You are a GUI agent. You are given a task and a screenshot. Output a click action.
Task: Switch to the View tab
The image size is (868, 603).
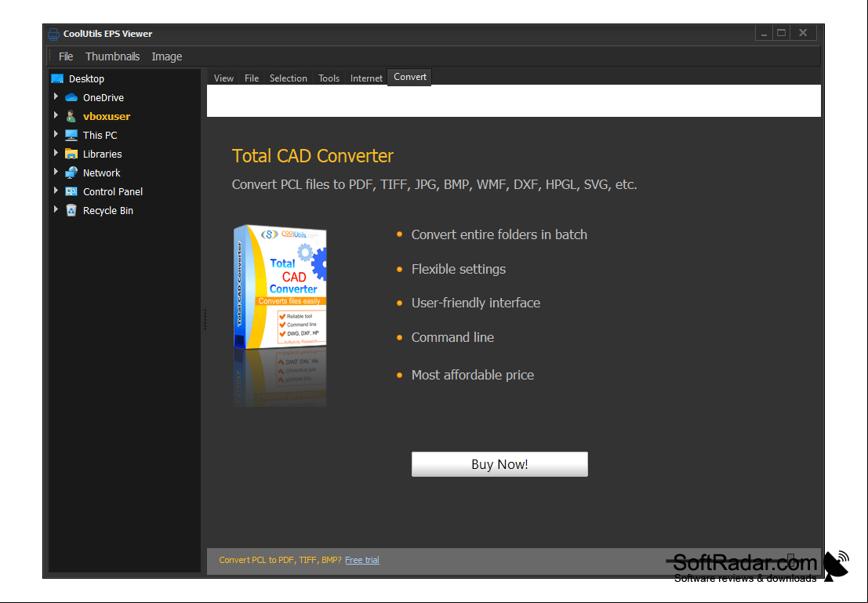[223, 78]
